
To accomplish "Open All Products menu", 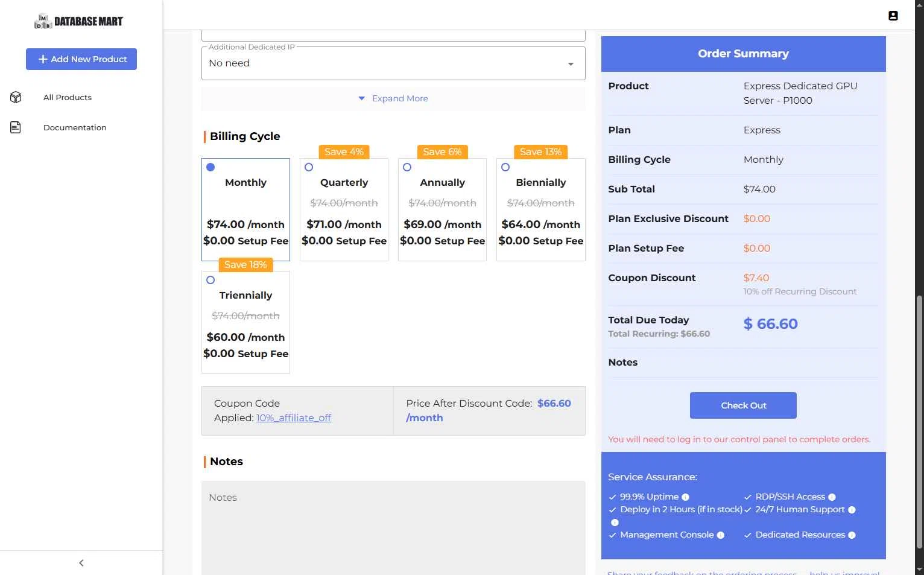I will click(x=68, y=97).
